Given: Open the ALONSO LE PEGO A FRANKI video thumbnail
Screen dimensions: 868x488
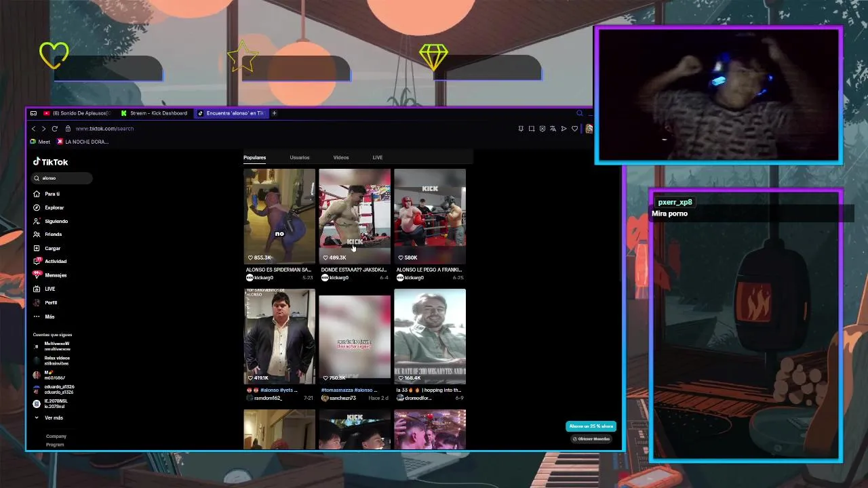Looking at the screenshot, I should (x=430, y=216).
